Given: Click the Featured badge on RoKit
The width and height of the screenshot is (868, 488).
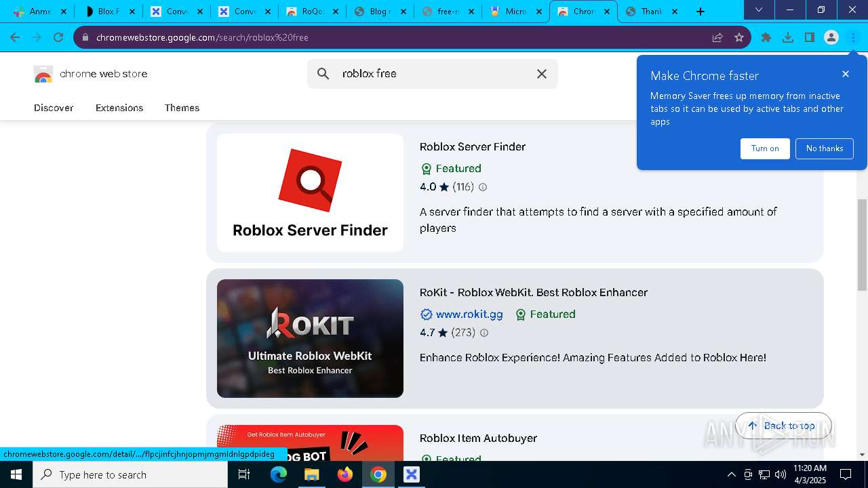Looking at the screenshot, I should 545,314.
